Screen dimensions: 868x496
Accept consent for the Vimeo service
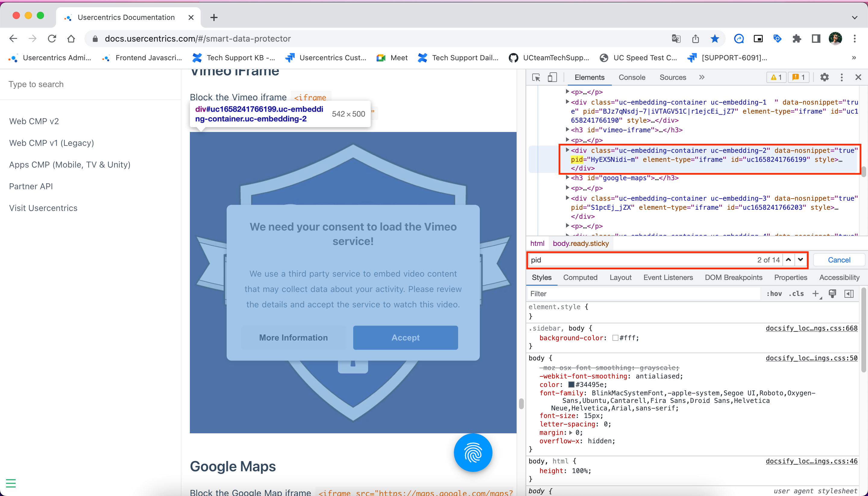click(x=405, y=337)
